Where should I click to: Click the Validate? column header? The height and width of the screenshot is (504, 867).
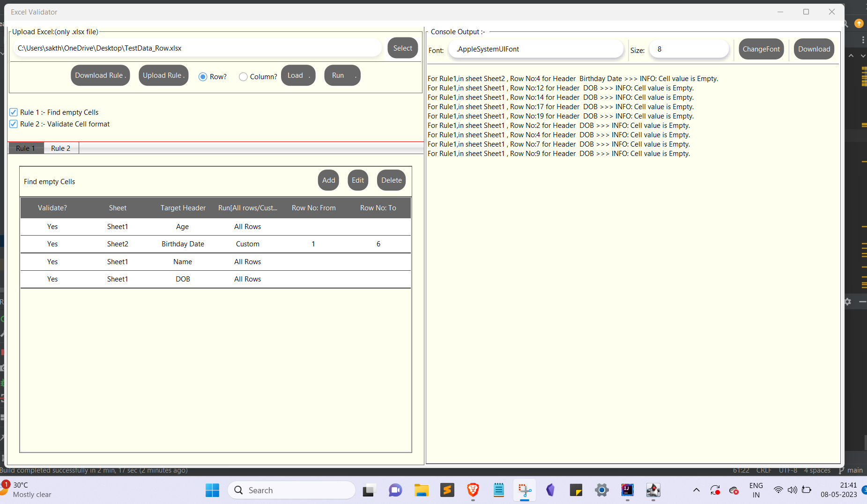[x=52, y=208]
